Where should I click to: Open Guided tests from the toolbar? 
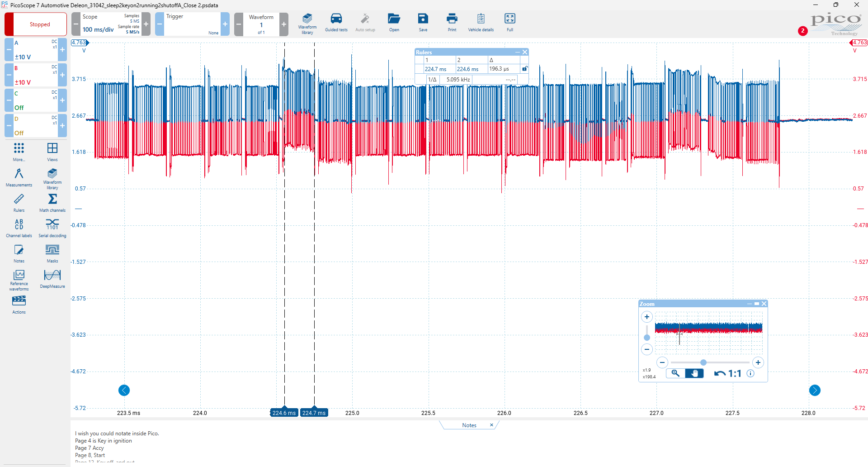coord(336,22)
